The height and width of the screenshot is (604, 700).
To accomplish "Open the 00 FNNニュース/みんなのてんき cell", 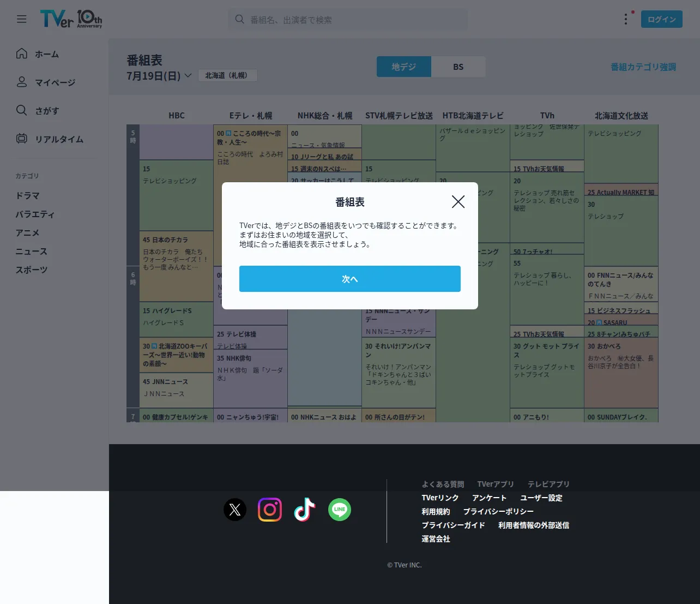I will pyautogui.click(x=621, y=284).
